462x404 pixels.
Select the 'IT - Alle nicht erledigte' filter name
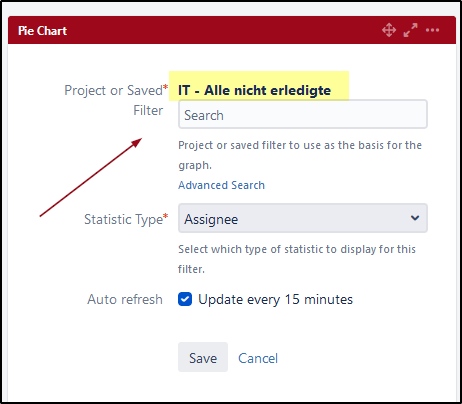coord(254,90)
